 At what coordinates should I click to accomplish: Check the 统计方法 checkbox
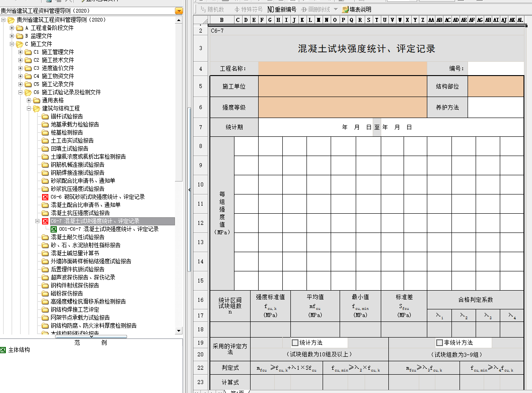click(x=295, y=343)
